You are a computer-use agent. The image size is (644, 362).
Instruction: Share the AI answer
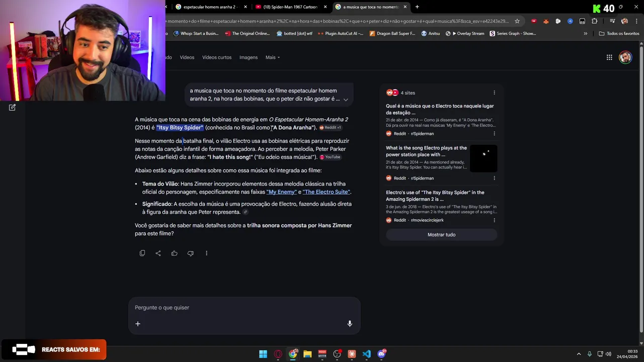(158, 253)
